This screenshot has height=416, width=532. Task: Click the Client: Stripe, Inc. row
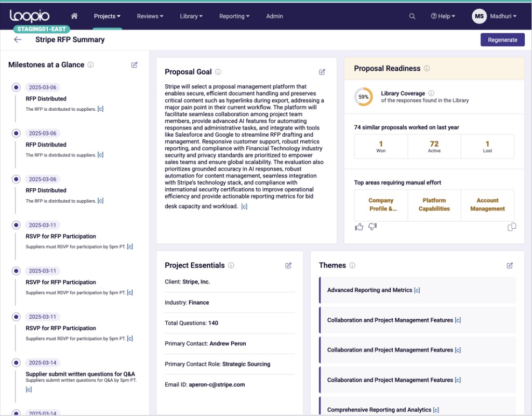pyautogui.click(x=230, y=282)
